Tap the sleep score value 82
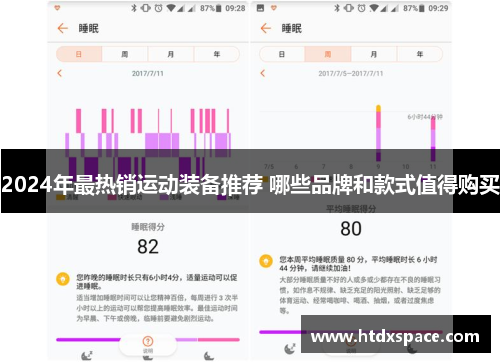500x362 pixels. click(148, 247)
